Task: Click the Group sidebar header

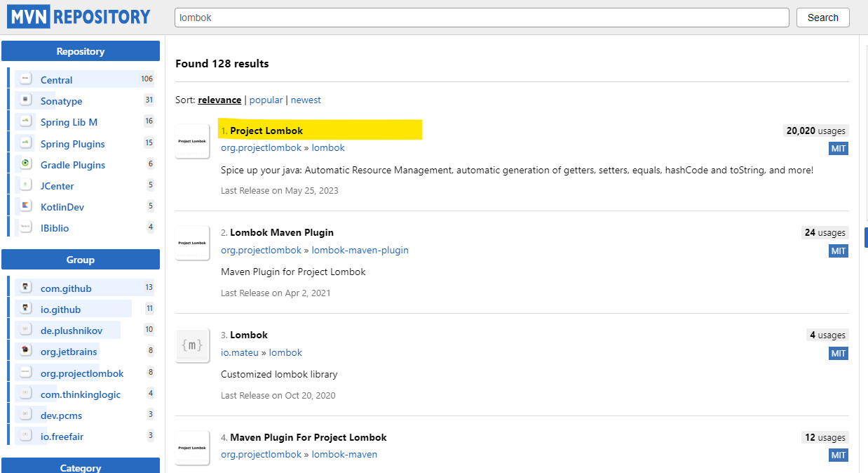Action: click(81, 260)
